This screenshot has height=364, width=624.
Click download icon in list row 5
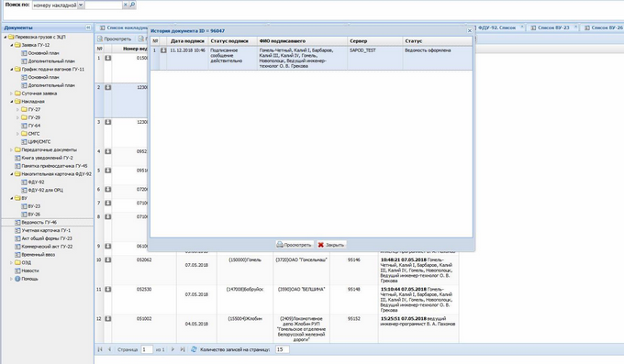coord(108,171)
